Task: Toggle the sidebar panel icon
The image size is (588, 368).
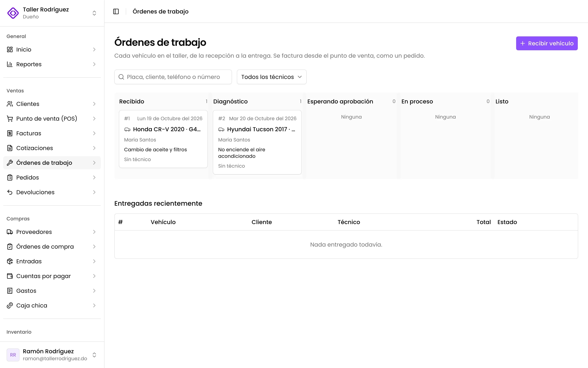Action: 116,11
